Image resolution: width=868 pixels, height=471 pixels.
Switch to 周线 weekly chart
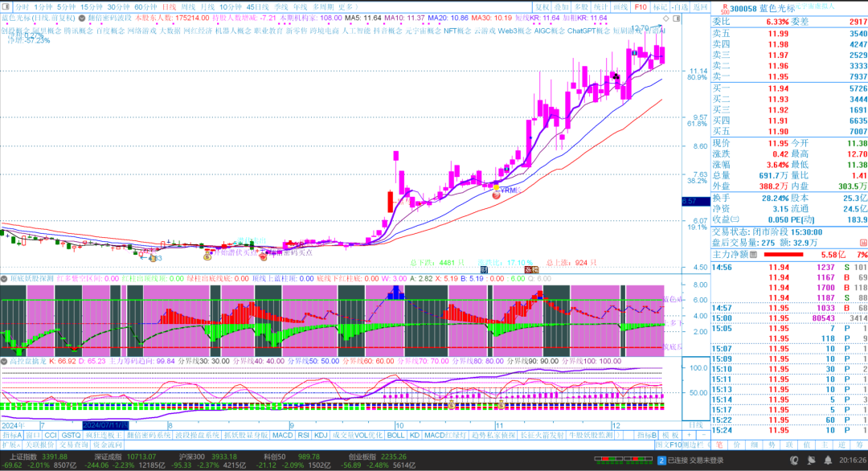[188, 7]
